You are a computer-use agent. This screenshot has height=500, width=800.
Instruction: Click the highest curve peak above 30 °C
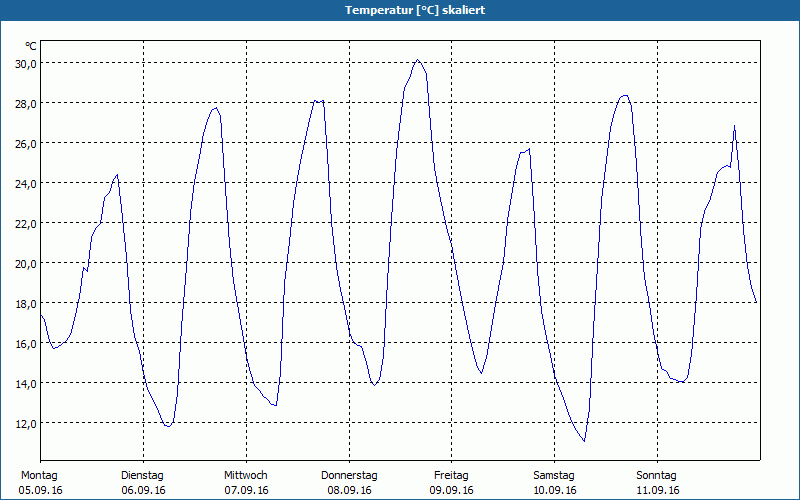click(418, 60)
